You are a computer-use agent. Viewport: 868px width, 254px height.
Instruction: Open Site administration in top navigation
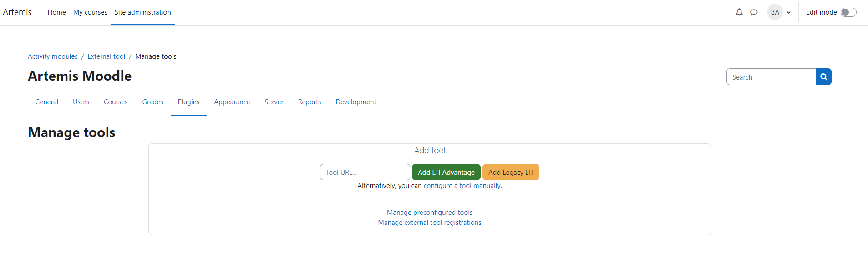tap(142, 12)
